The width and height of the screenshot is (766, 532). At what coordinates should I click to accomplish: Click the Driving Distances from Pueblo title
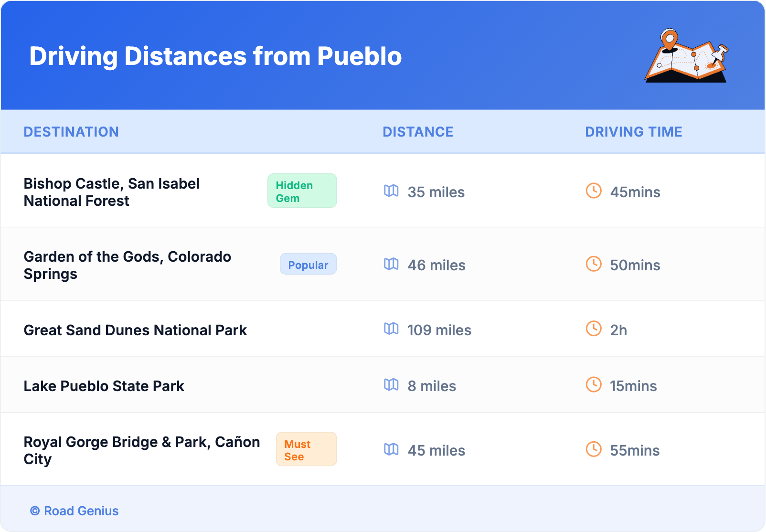point(215,56)
